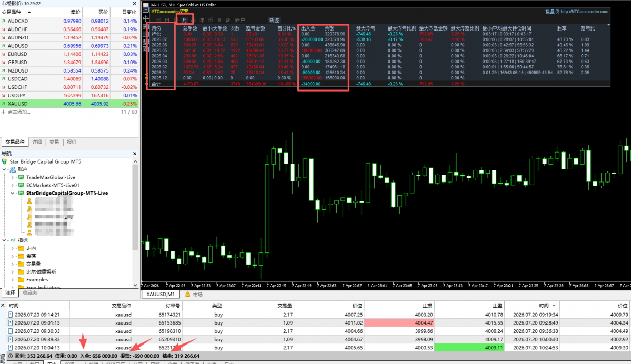Click the order icon for order 65174321
This screenshot has width=631, height=364.
click(11, 315)
